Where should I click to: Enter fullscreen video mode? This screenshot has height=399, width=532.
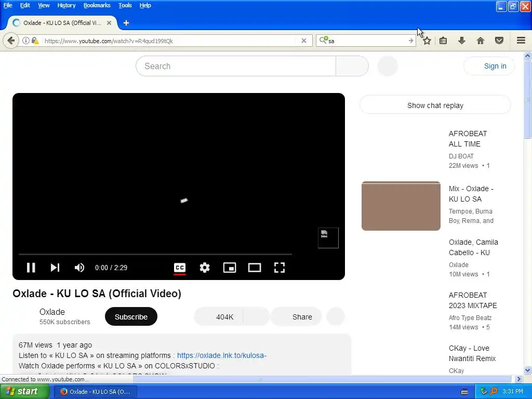click(279, 268)
